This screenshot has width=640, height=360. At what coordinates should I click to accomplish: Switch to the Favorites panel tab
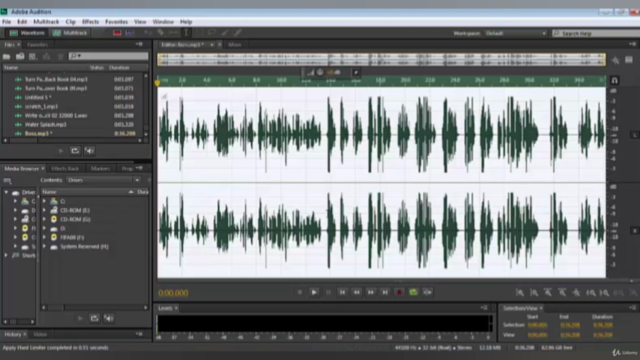[x=37, y=44]
